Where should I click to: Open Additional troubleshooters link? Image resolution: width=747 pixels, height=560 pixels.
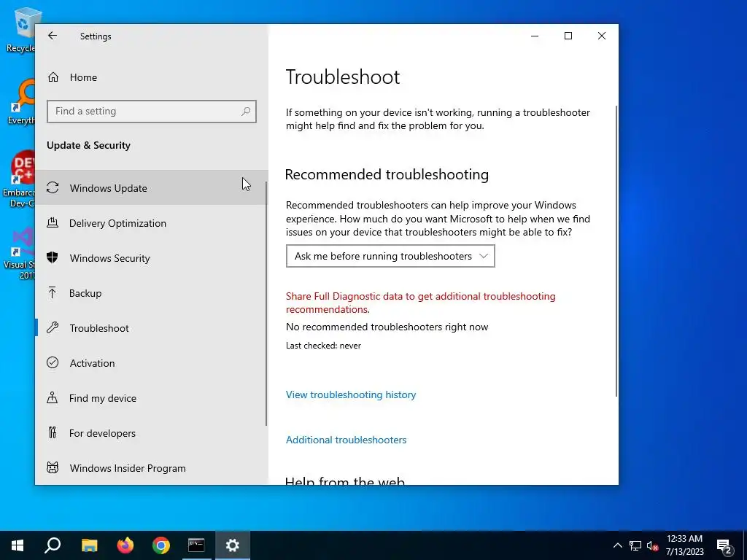tap(346, 440)
